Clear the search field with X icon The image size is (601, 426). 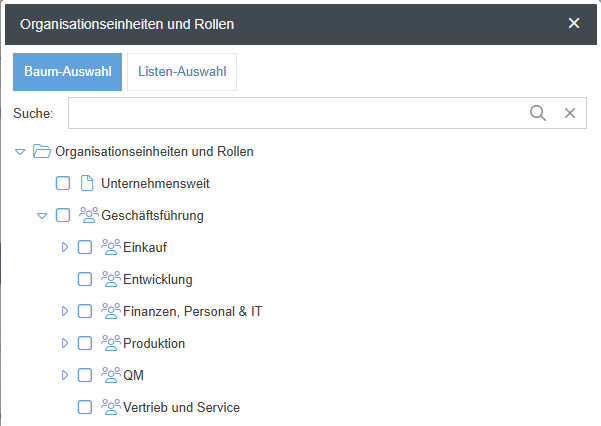tap(570, 113)
